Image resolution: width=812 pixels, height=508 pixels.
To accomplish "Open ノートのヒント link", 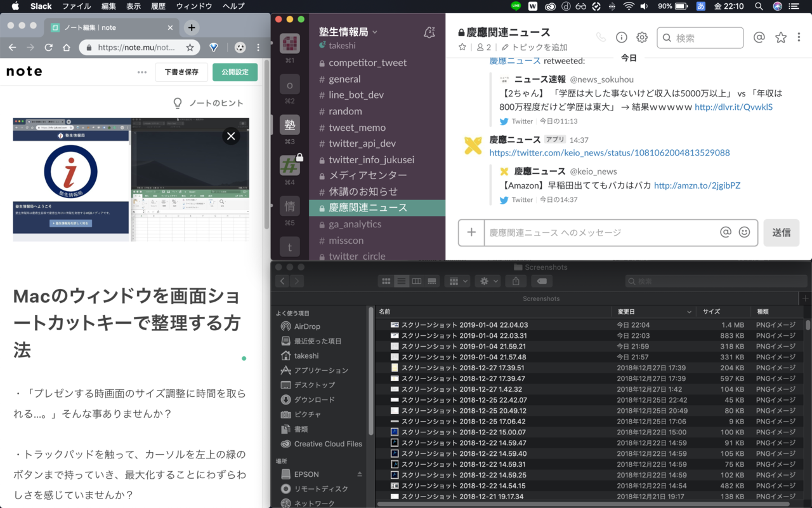I will point(208,103).
